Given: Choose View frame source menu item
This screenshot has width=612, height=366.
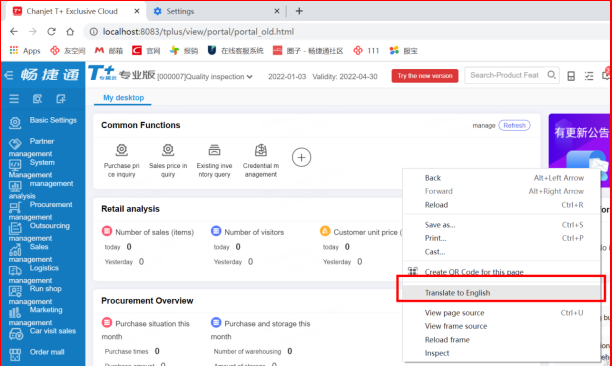Looking at the screenshot, I should 502,326.
